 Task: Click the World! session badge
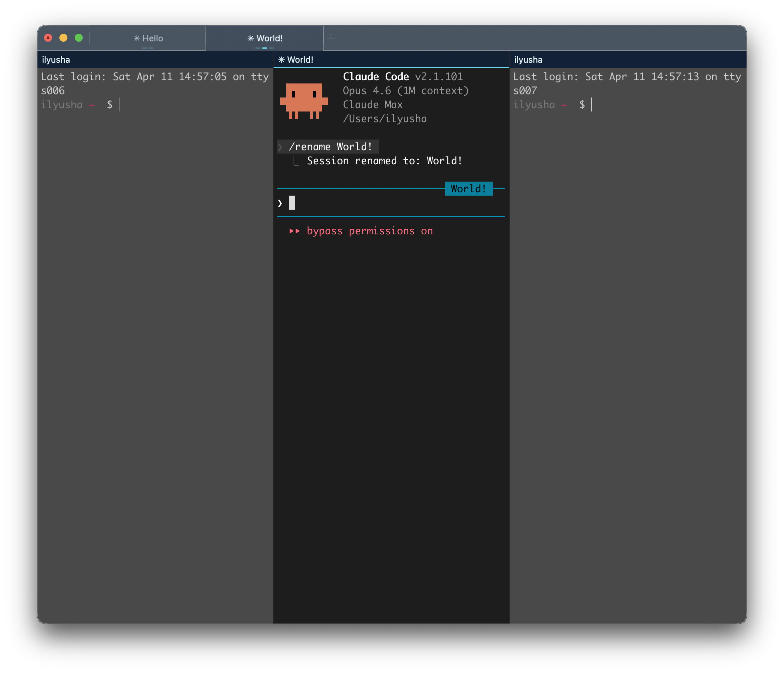click(469, 189)
